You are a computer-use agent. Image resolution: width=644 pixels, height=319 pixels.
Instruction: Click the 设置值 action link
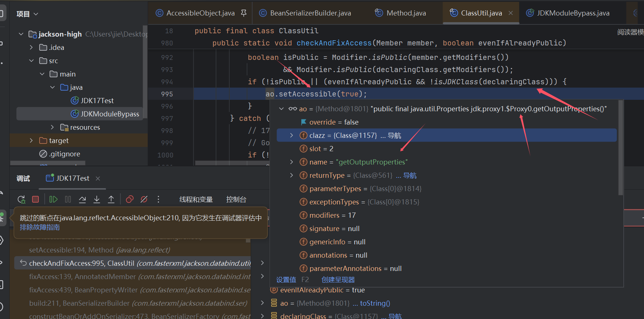[x=286, y=280]
